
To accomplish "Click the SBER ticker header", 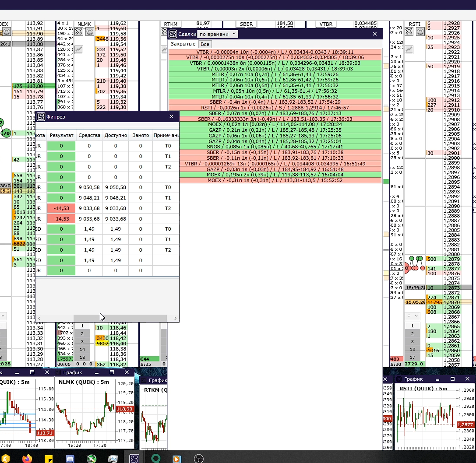I will coord(246,24).
